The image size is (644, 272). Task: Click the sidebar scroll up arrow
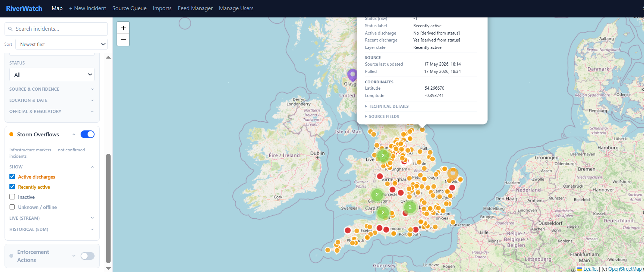coord(108,57)
